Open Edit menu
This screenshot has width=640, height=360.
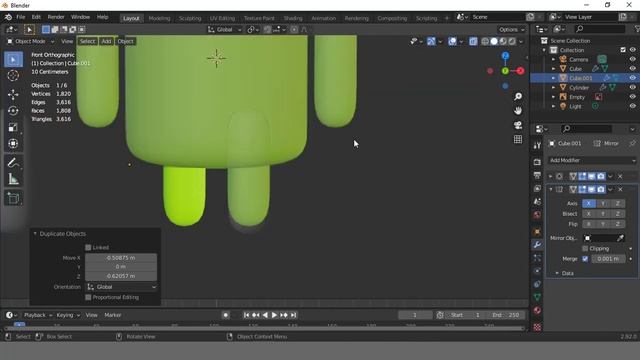pyautogui.click(x=36, y=17)
